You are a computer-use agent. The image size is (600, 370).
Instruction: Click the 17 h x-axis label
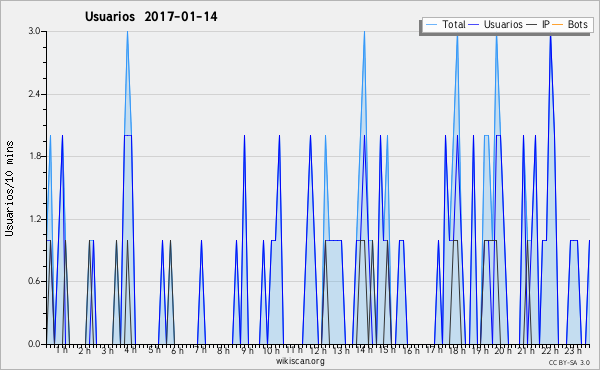pyautogui.click(x=434, y=350)
